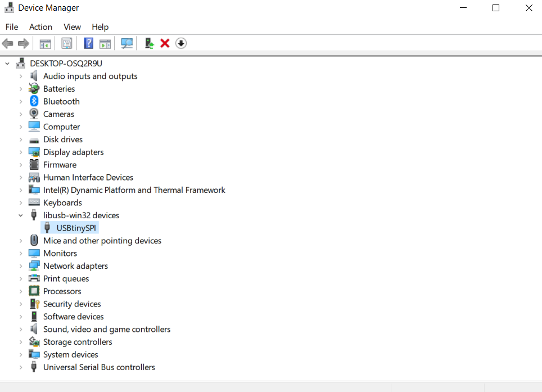The image size is (542, 392).
Task: Minimize the Device Manager window
Action: (463, 8)
